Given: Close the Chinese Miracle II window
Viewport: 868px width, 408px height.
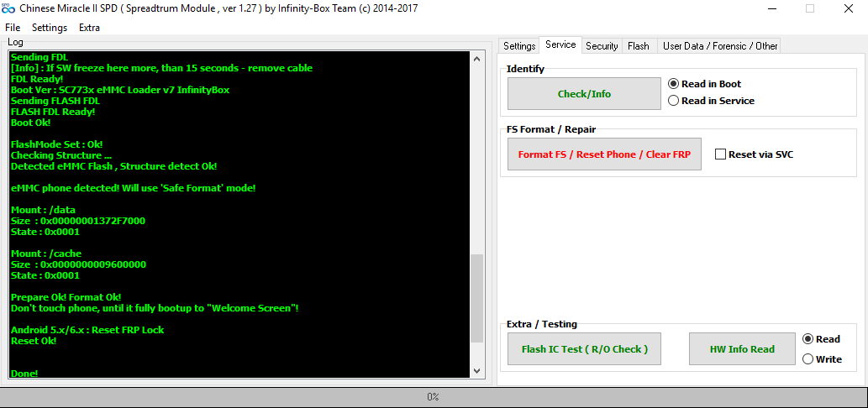Looking at the screenshot, I should (848, 8).
